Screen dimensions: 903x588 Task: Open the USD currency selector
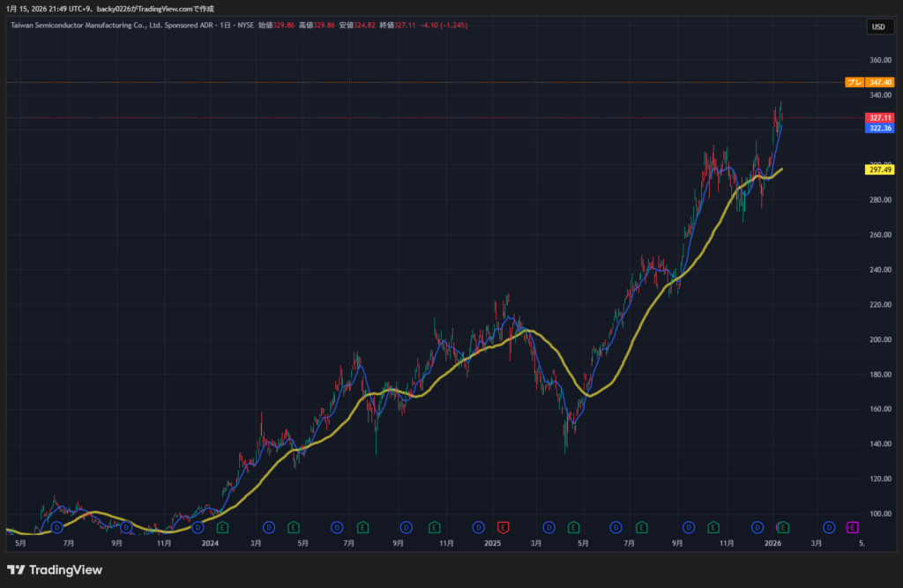pyautogui.click(x=878, y=26)
